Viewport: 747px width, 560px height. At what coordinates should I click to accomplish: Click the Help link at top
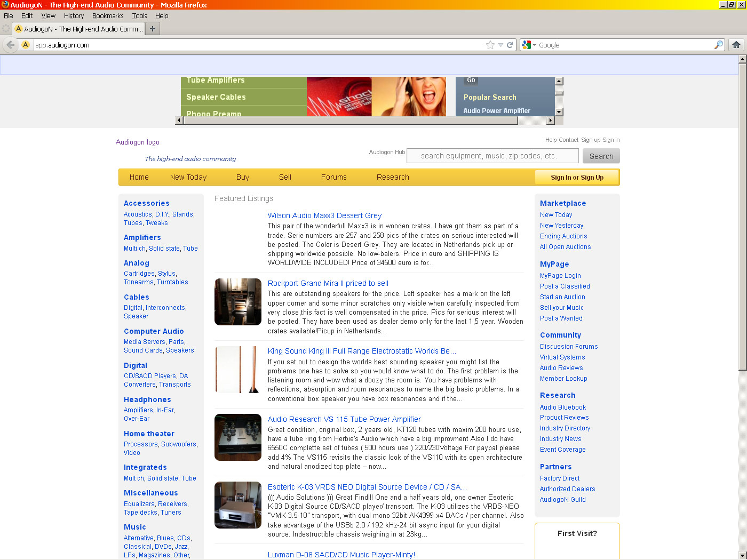pos(551,140)
